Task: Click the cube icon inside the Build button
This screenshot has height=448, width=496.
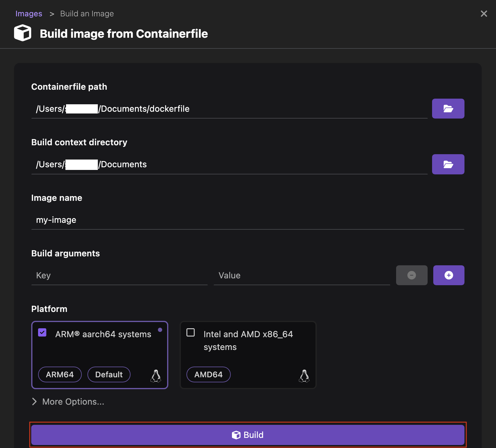Action: 236,435
